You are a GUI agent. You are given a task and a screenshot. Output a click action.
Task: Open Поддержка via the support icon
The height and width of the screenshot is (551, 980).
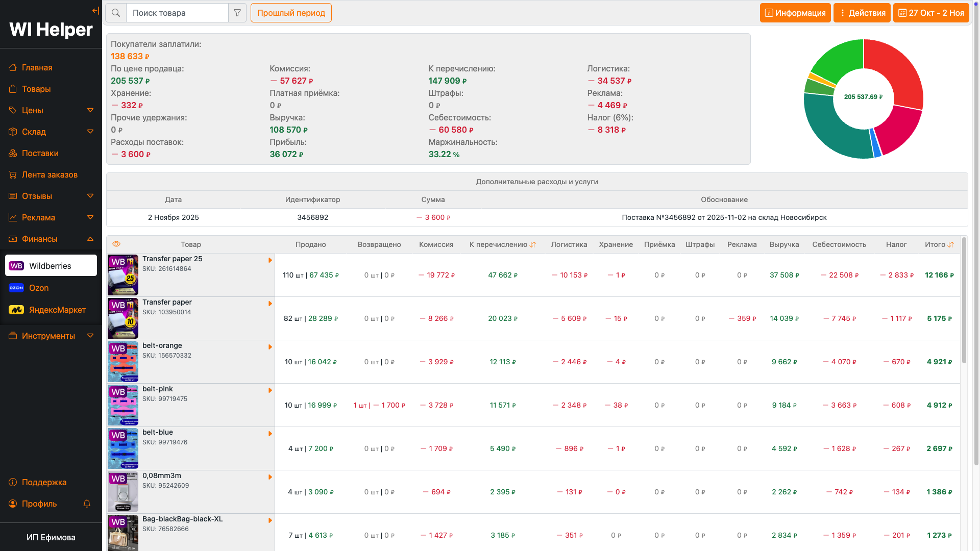[x=13, y=482]
